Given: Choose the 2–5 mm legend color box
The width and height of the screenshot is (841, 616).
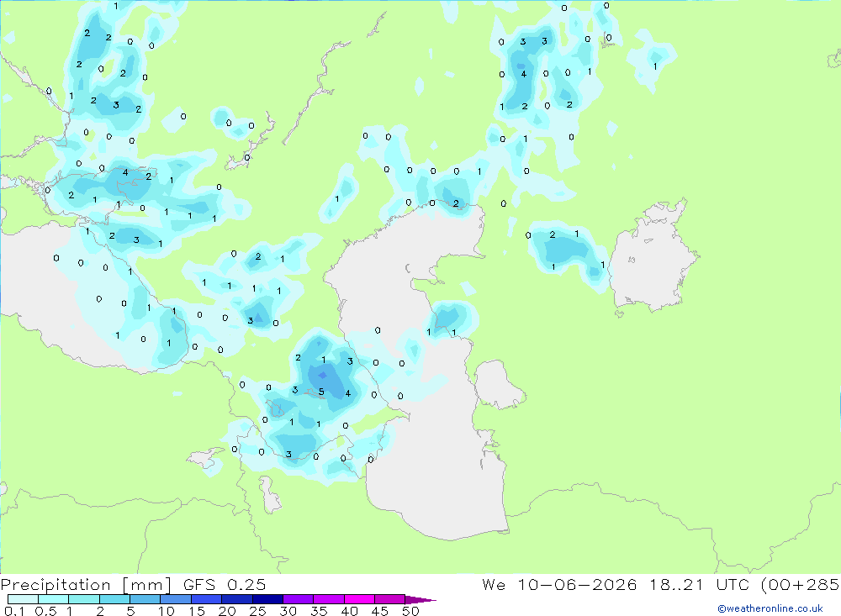Looking at the screenshot, I should pos(114,599).
